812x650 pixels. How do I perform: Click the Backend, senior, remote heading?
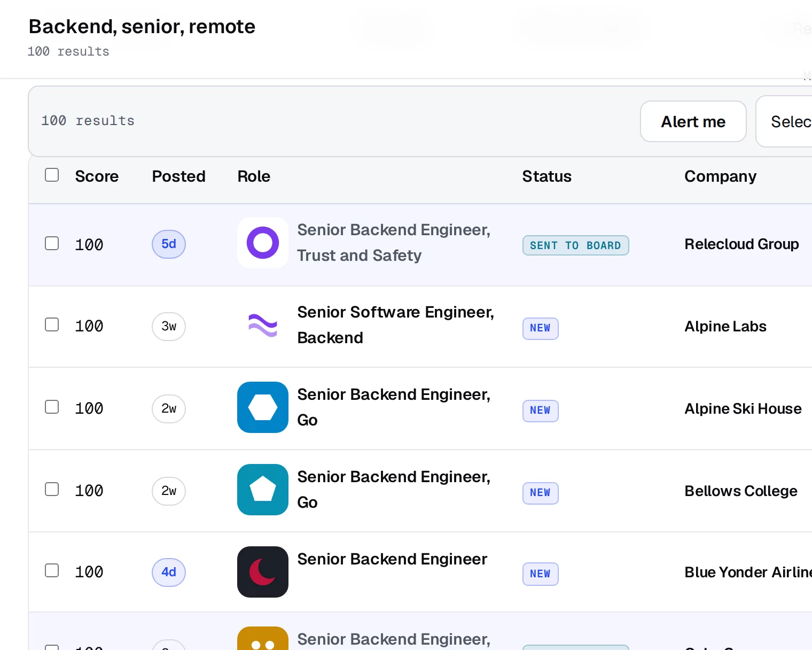tap(142, 27)
